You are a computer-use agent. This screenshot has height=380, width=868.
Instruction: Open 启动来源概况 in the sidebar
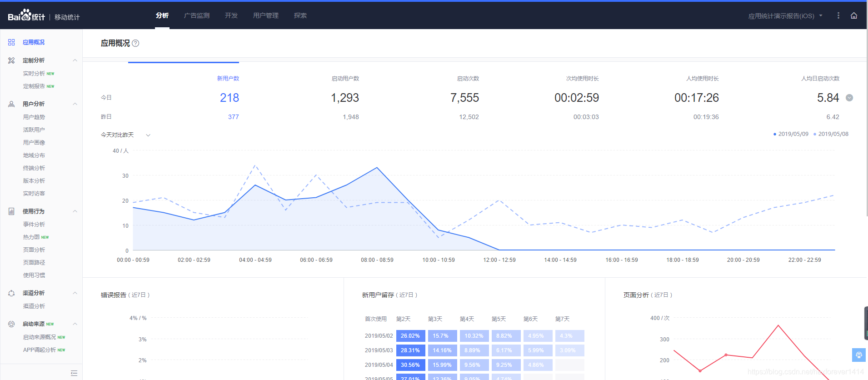click(40, 337)
